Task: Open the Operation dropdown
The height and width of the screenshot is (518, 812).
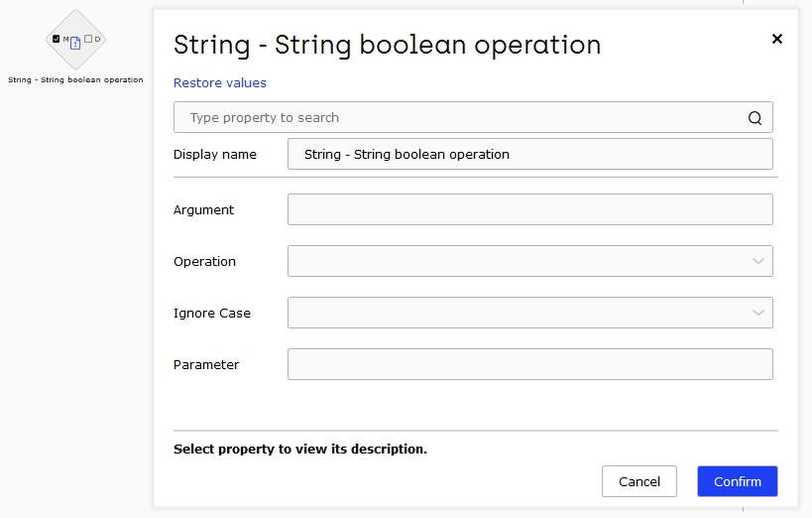Action: click(x=530, y=261)
